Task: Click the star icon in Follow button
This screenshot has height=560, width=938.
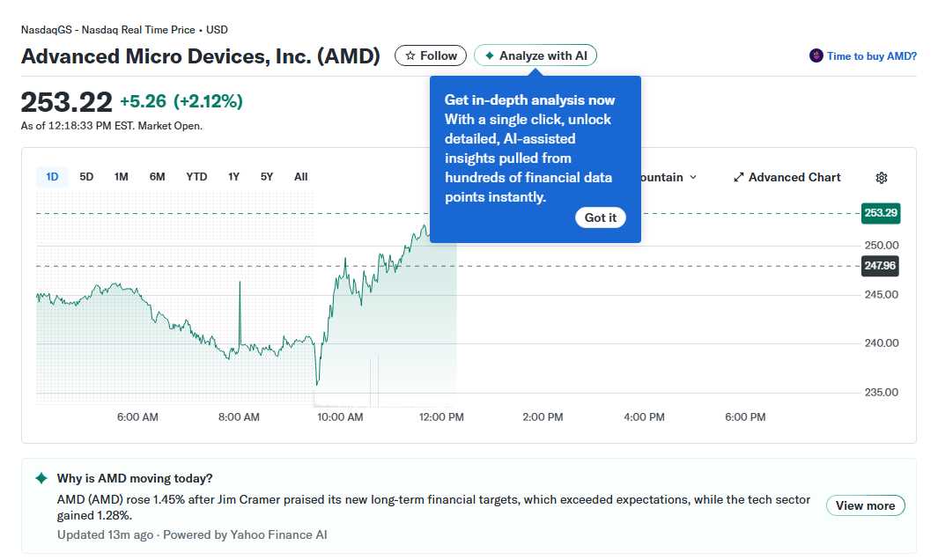Action: tap(410, 55)
